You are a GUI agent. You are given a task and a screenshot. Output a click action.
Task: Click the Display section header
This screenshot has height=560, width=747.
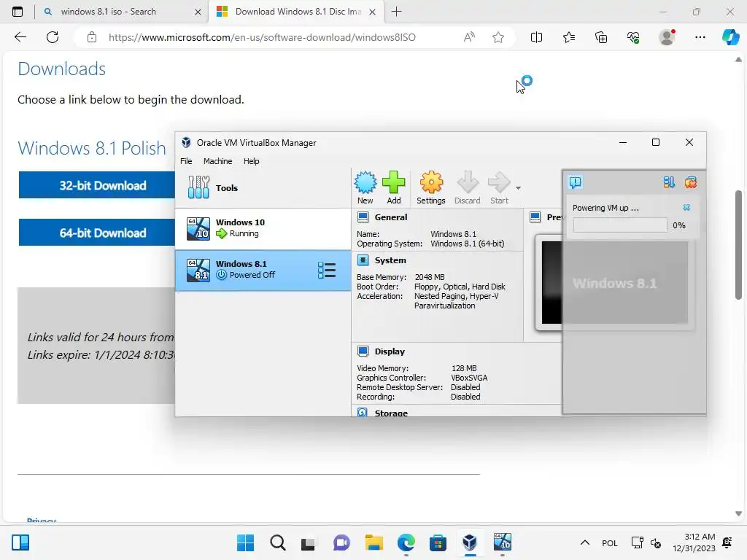coord(390,351)
